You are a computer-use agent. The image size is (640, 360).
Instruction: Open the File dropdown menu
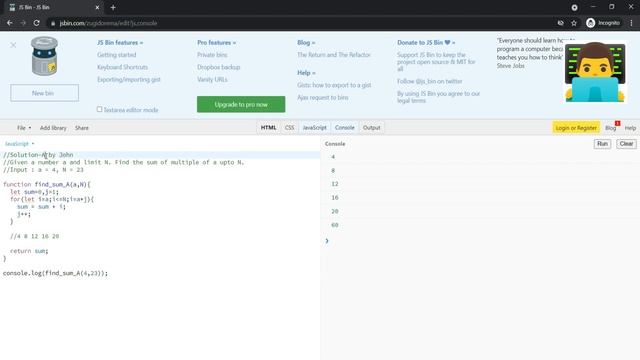pyautogui.click(x=24, y=128)
